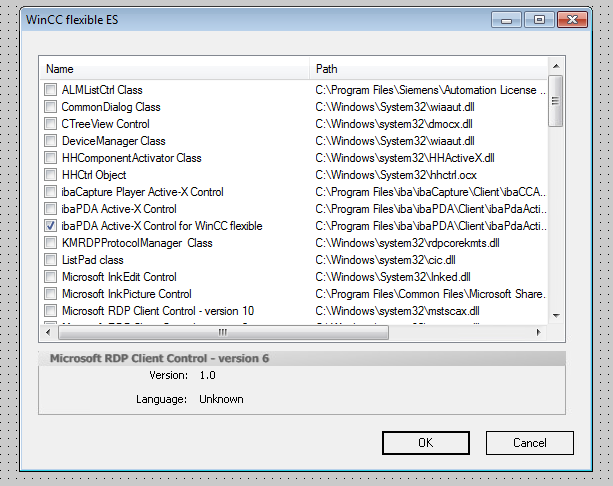Click the 'Microsoft RDP Client Control - version 6' heading
613x486 pixels.
tap(160, 358)
